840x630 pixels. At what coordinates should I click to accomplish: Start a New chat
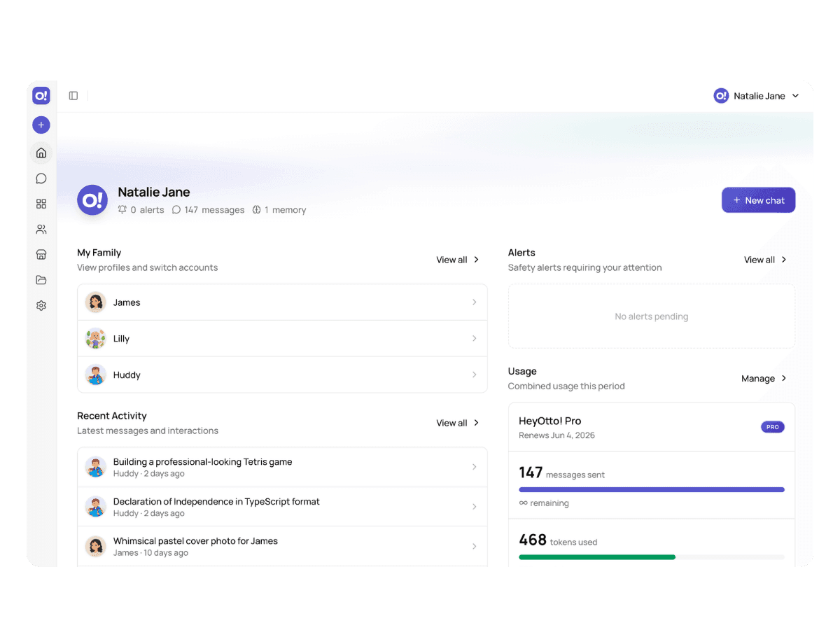pyautogui.click(x=758, y=200)
